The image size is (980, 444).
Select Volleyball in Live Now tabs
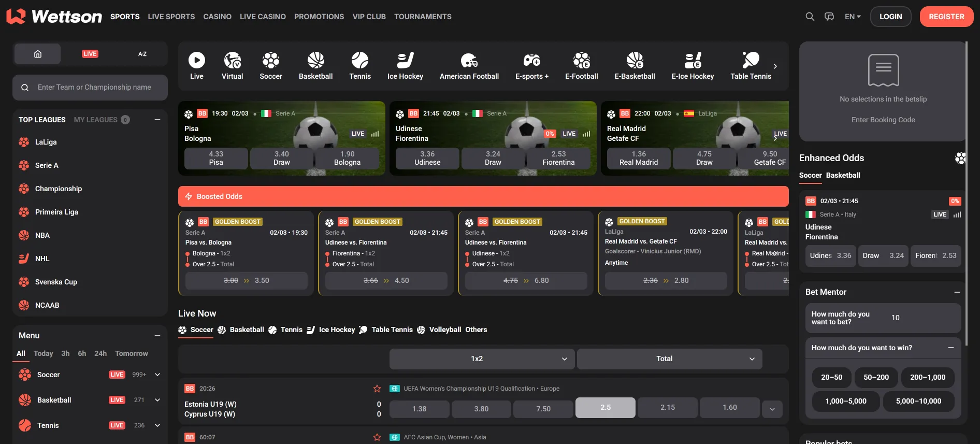(x=445, y=330)
